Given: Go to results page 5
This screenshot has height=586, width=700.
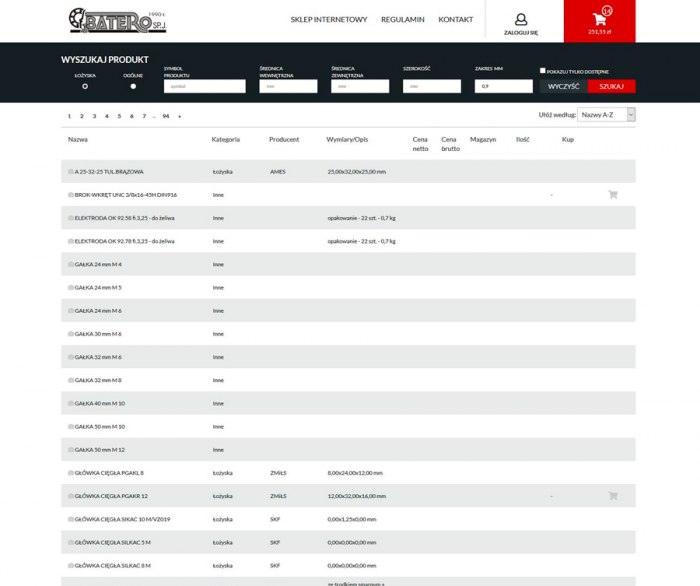Looking at the screenshot, I should point(119,116).
